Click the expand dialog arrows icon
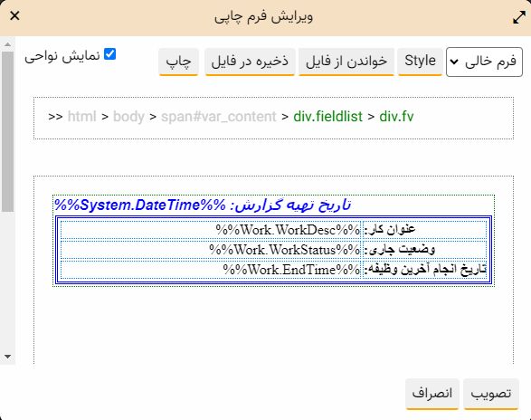Viewport: 531px width, 420px height. (x=519, y=17)
